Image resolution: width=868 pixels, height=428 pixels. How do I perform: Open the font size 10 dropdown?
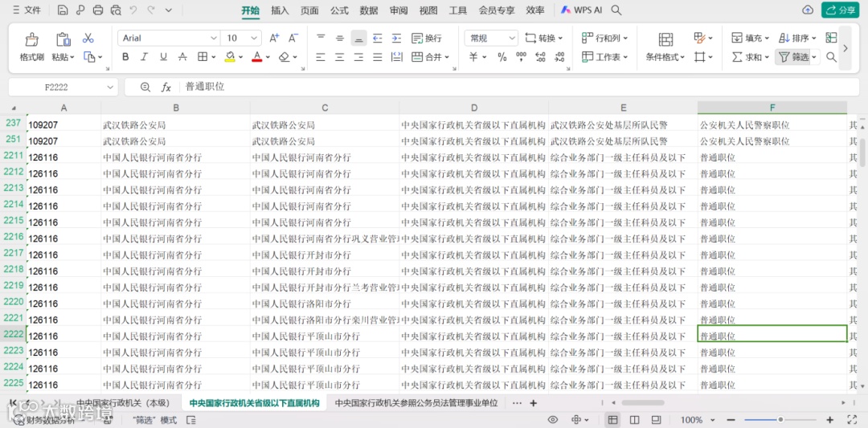click(x=255, y=39)
